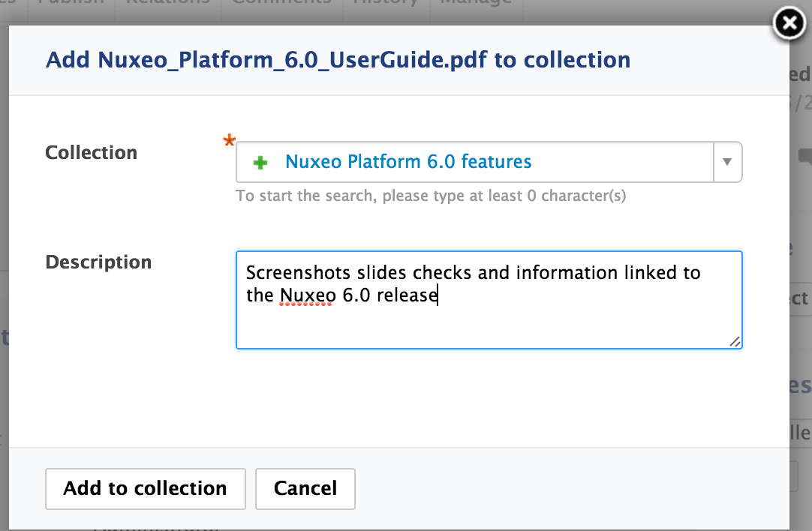Screen dimensions: 812x531
Task: Click the Add to collection button
Action: tap(146, 488)
